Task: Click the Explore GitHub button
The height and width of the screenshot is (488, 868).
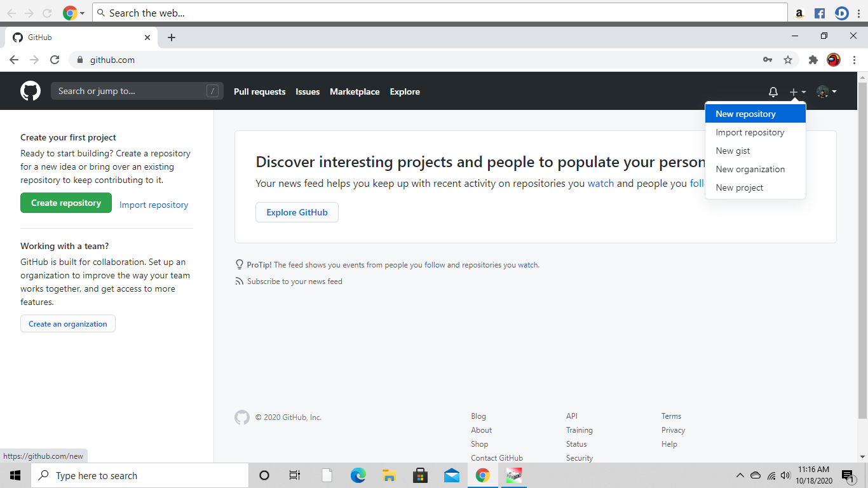Action: (x=297, y=212)
